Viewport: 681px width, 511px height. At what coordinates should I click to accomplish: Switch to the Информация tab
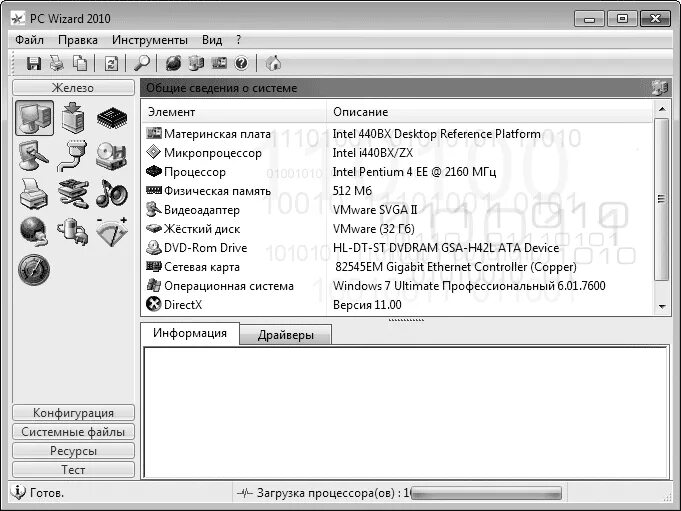pyautogui.click(x=190, y=333)
